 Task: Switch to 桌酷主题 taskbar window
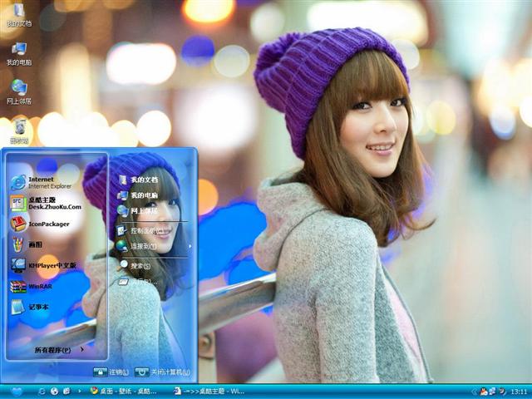tap(209, 392)
